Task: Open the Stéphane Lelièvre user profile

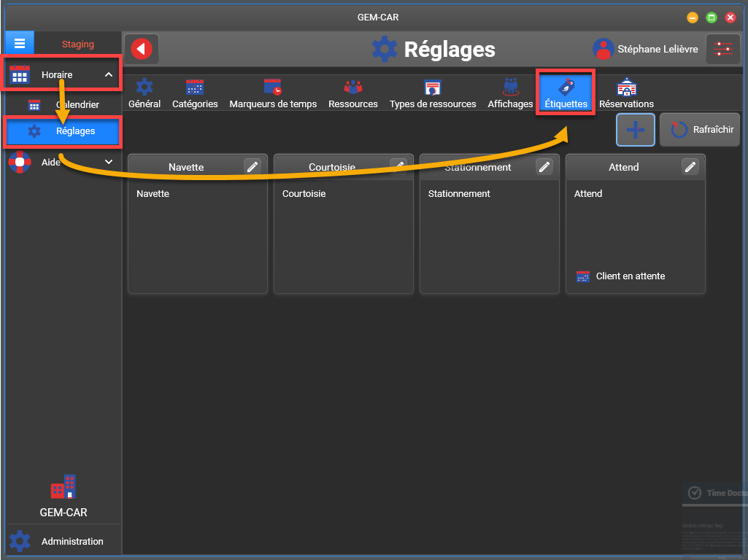Action: coord(645,49)
